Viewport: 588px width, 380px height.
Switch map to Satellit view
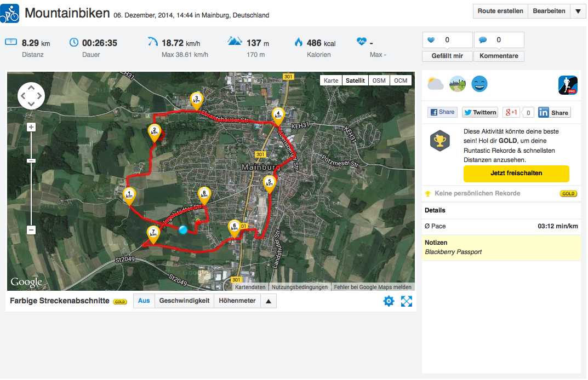pos(355,80)
